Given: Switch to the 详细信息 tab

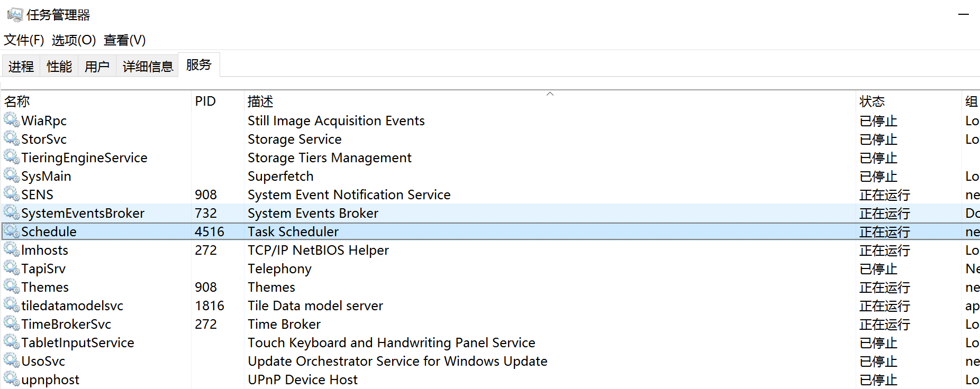Looking at the screenshot, I should click(148, 67).
